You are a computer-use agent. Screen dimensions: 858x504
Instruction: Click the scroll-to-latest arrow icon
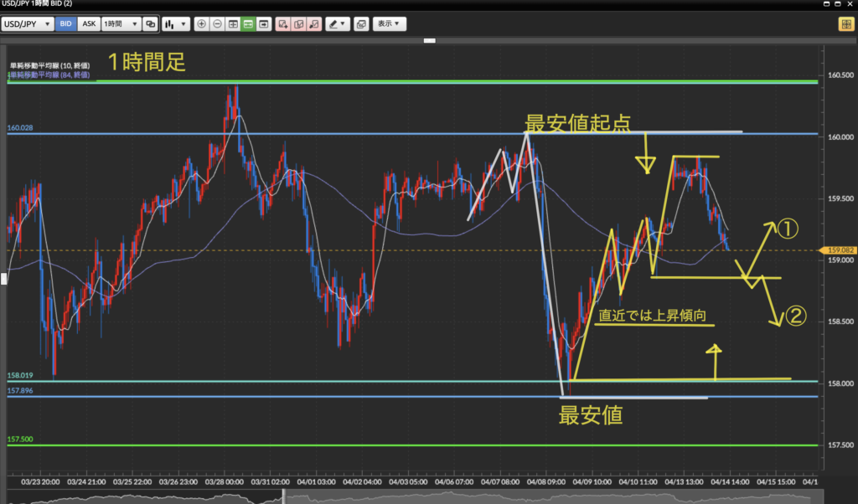pos(265,24)
